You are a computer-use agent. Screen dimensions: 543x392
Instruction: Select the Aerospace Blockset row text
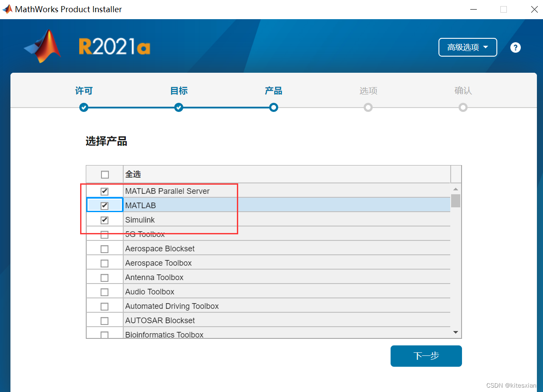click(x=160, y=249)
